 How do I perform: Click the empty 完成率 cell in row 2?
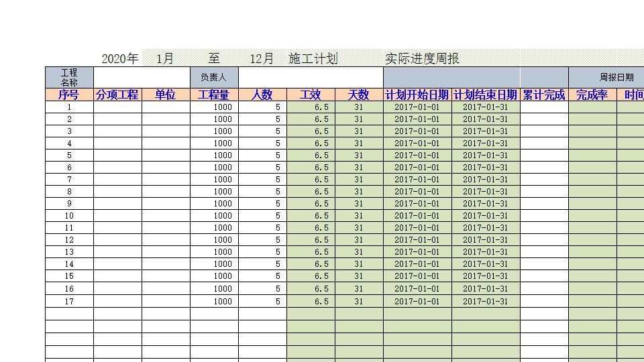tap(592, 119)
